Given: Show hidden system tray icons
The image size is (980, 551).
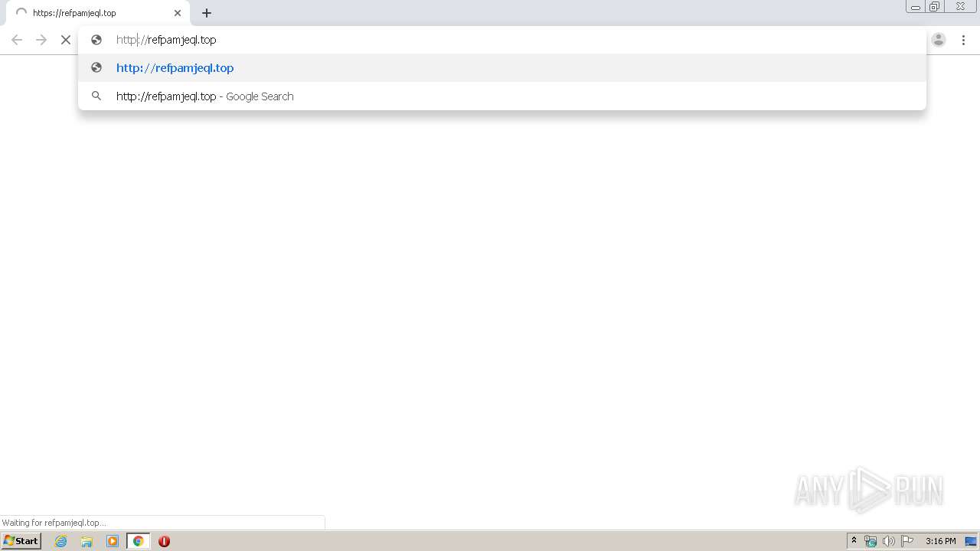Looking at the screenshot, I should (854, 541).
